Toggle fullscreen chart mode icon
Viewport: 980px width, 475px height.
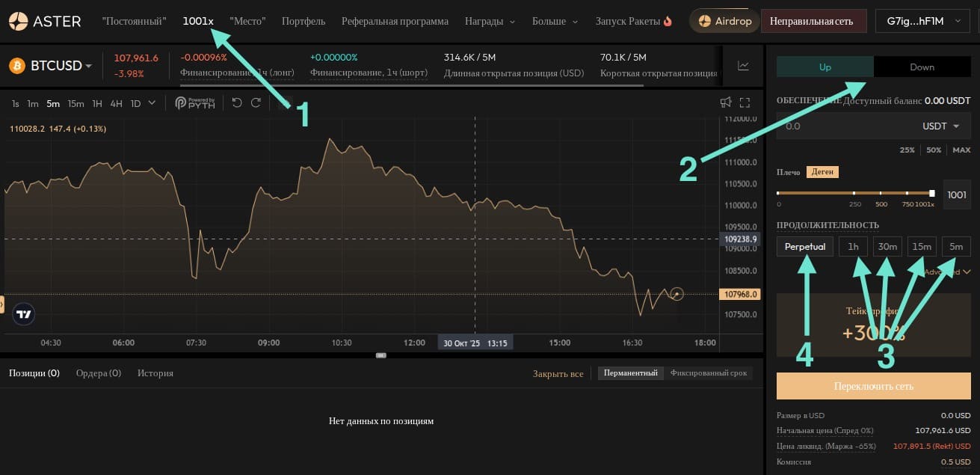tap(745, 103)
